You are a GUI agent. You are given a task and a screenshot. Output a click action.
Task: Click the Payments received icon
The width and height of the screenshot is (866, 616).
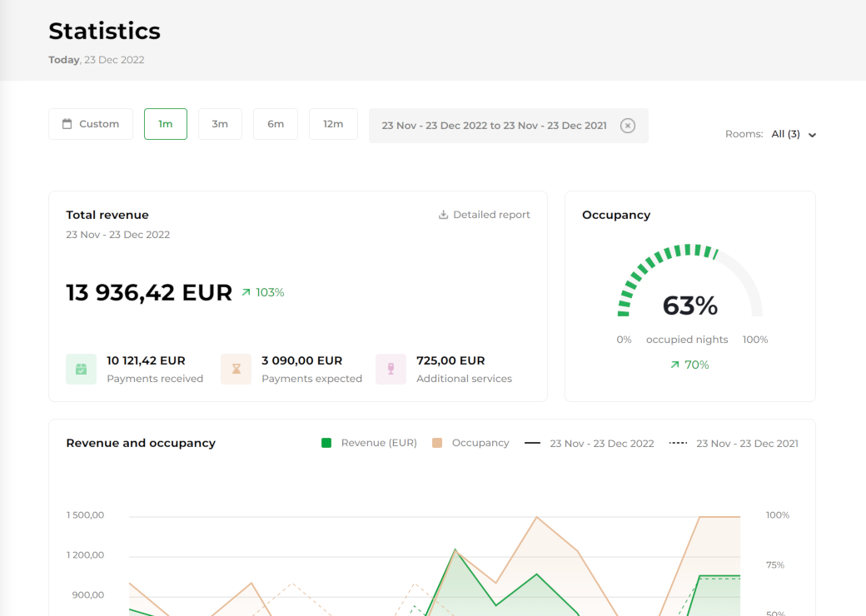82,370
